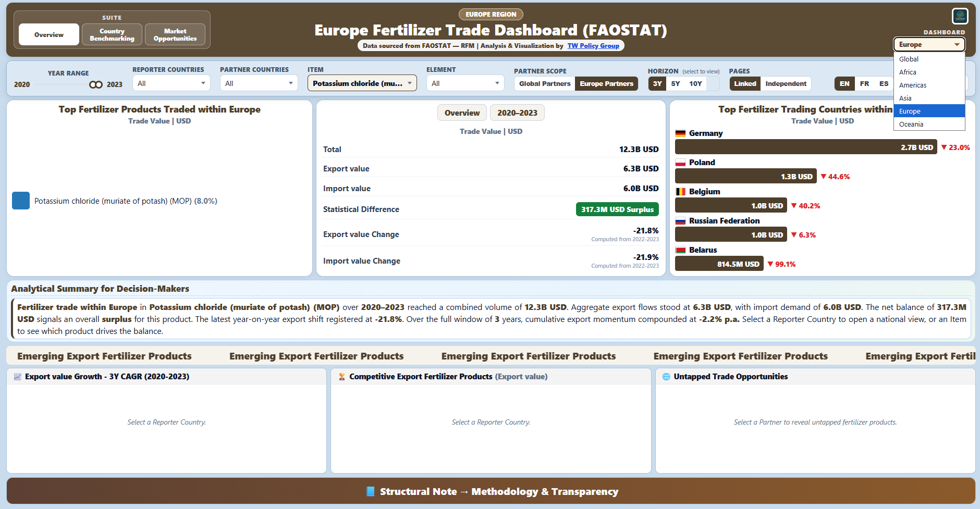Click the Russian Federation flag icon
The width and height of the screenshot is (980, 509).
[680, 221]
